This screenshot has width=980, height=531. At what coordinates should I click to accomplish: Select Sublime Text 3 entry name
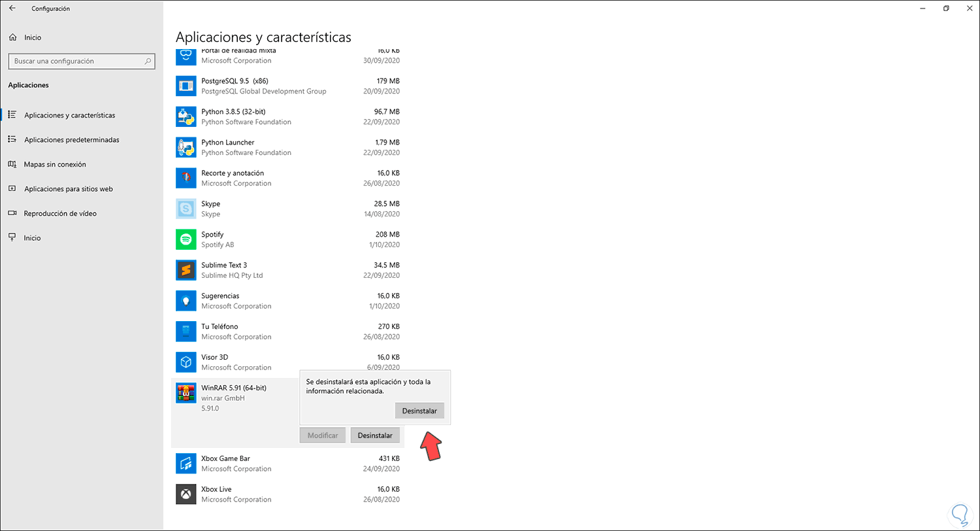[x=224, y=265]
